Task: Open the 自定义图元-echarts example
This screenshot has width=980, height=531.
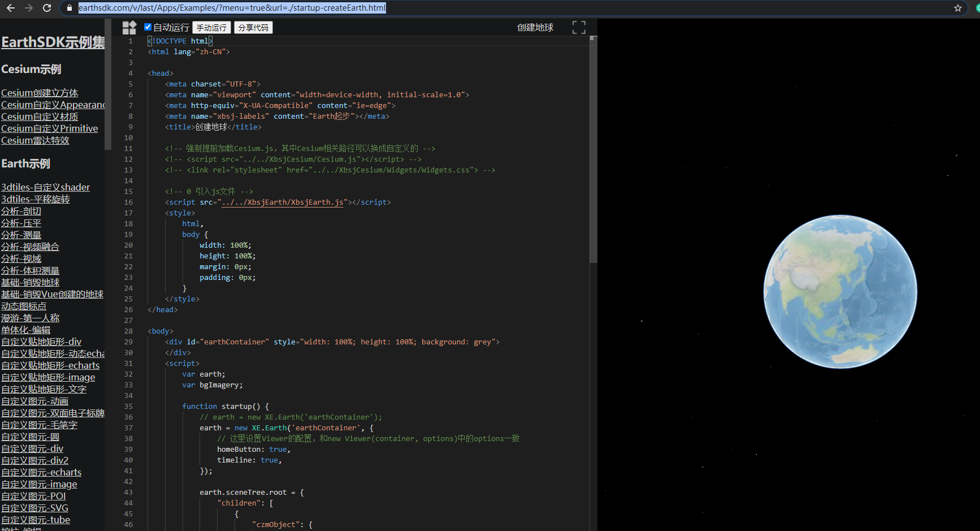Action: point(41,472)
